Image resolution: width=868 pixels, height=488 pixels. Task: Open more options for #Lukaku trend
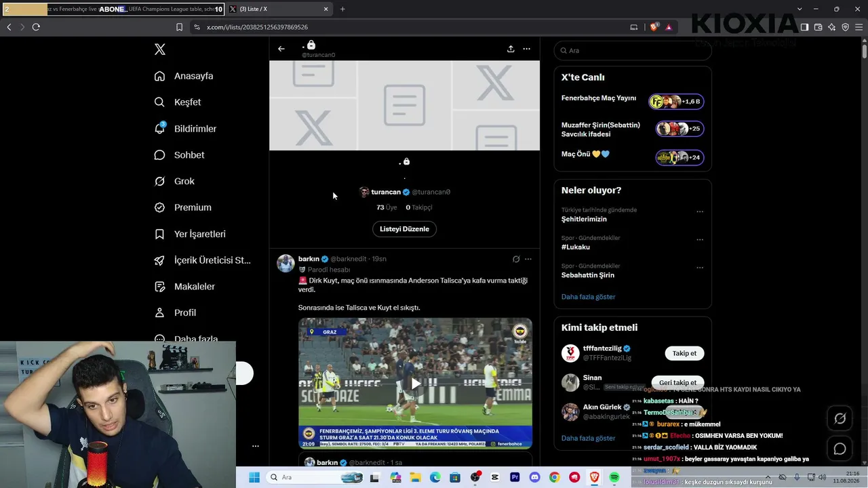700,239
